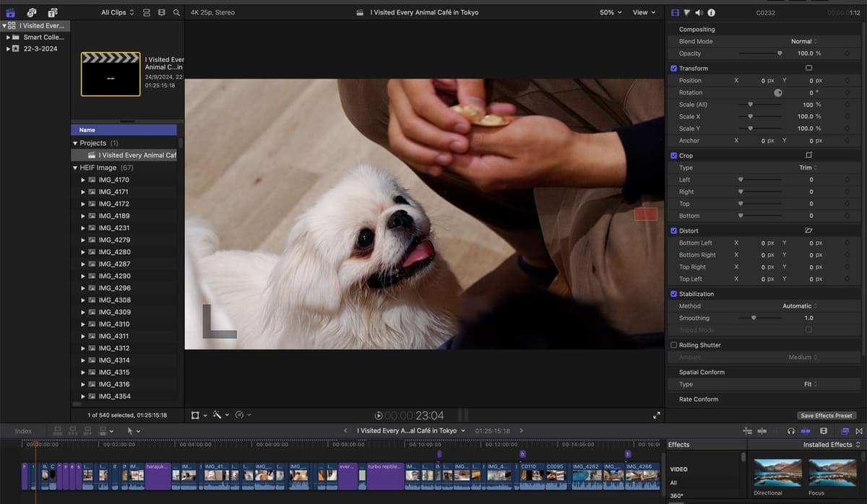The height and width of the screenshot is (504, 867).
Task: Click the Opacity slider handle
Action: click(779, 53)
